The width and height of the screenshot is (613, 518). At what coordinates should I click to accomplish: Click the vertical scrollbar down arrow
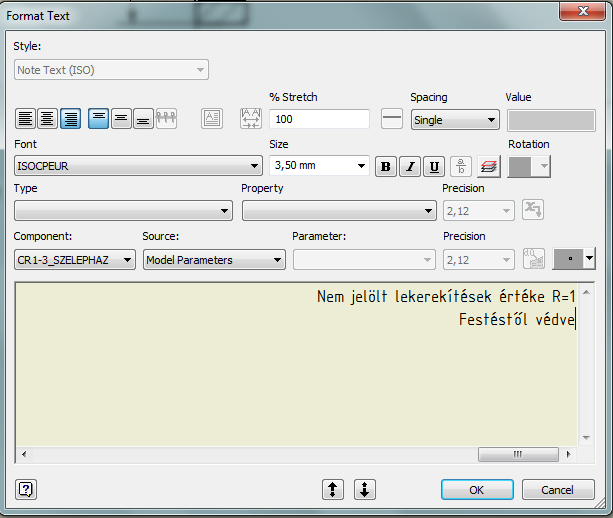586,438
